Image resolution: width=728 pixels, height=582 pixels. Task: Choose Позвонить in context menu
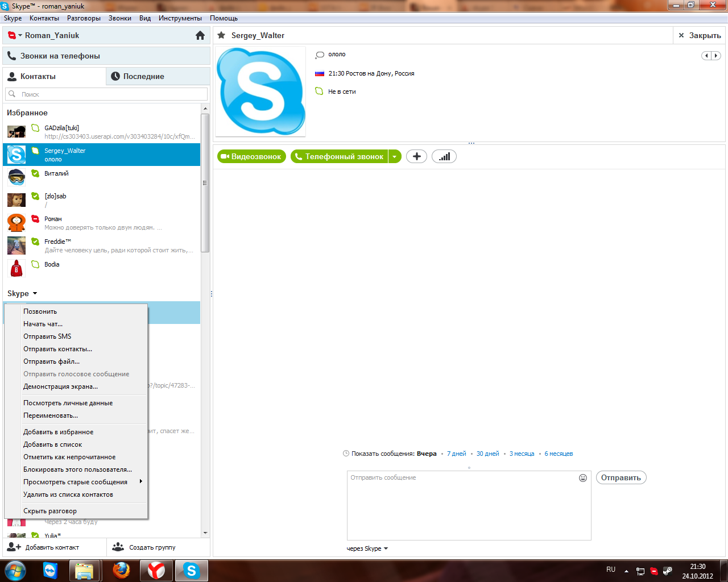76,311
